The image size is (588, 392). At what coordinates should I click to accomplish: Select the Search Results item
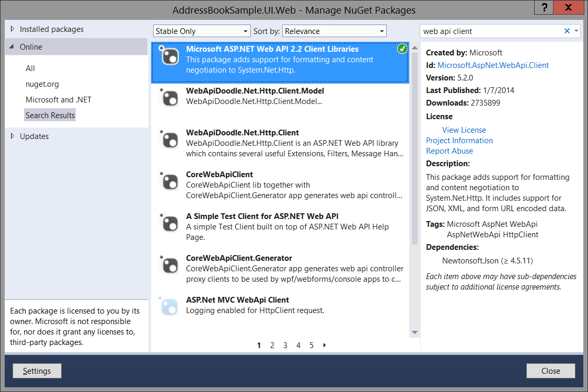50,115
